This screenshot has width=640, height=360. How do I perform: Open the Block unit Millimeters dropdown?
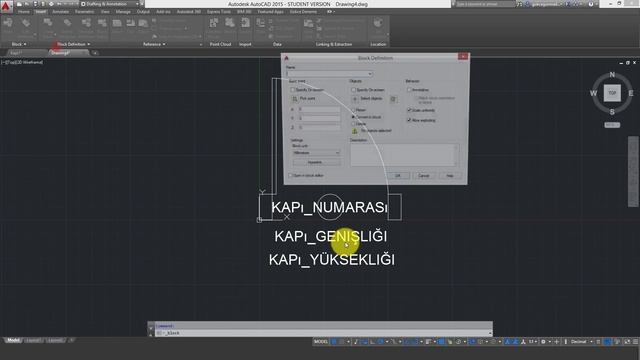point(316,153)
